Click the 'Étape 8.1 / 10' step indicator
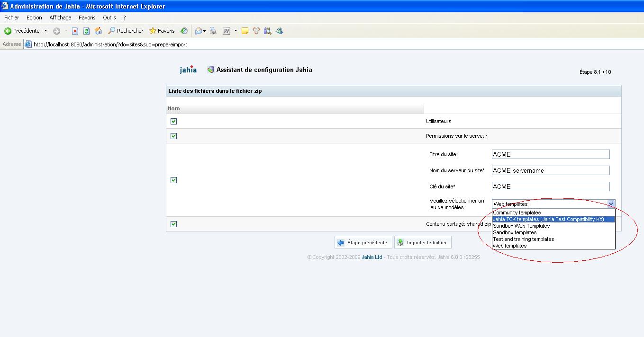Image resolution: width=644 pixels, height=337 pixels. [595, 72]
